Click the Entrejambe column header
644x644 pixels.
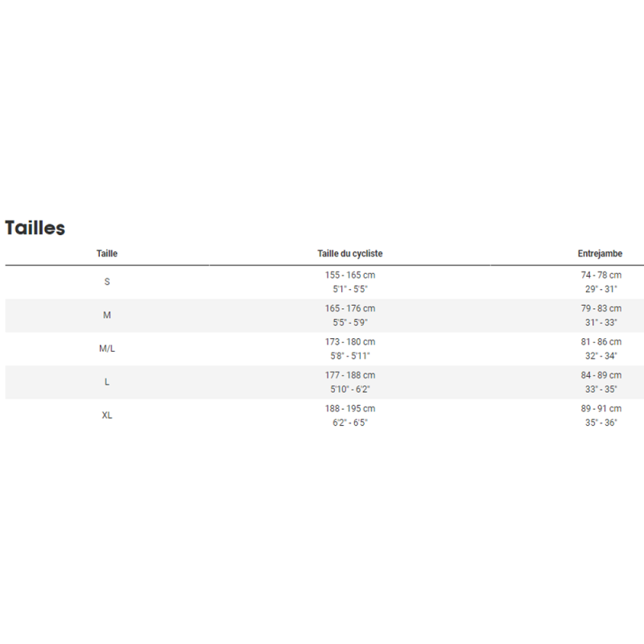point(601,254)
